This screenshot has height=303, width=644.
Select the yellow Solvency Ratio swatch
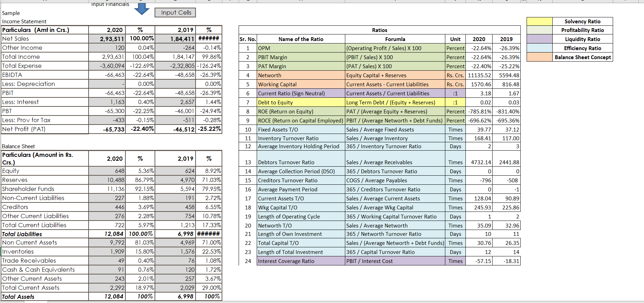[x=539, y=21]
